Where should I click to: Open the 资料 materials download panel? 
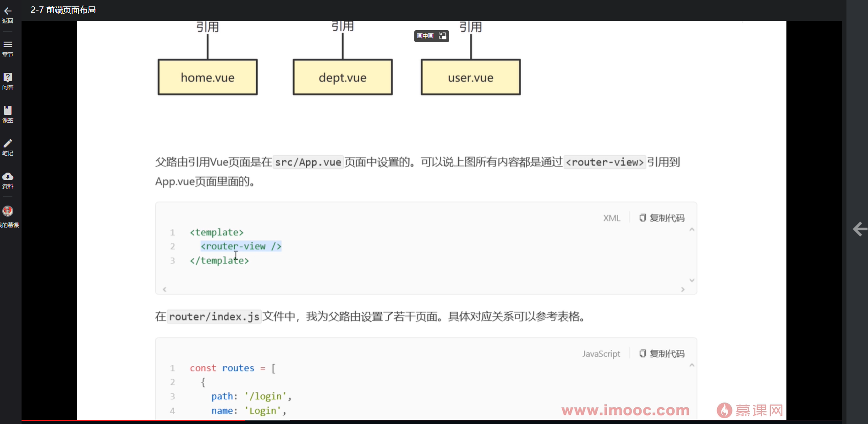coord(8,179)
